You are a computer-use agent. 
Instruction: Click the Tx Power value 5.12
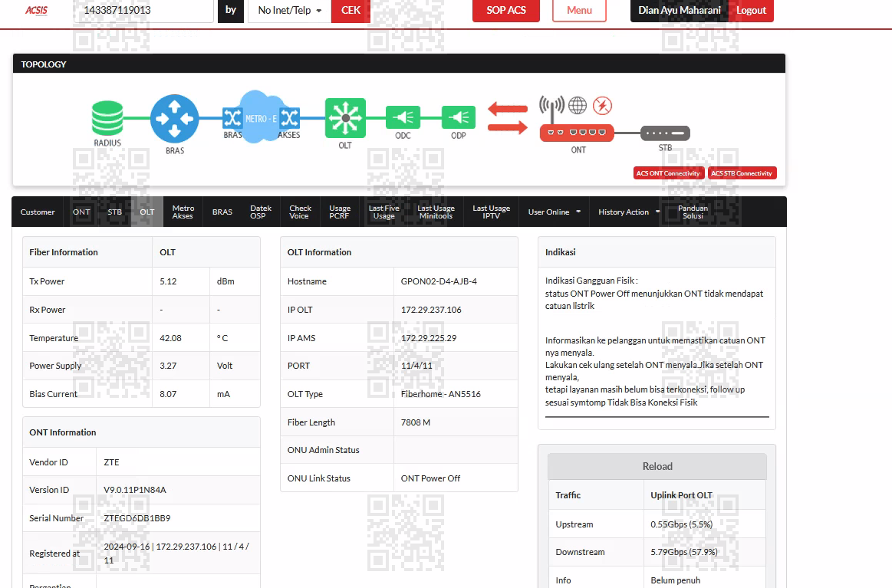[x=169, y=281]
